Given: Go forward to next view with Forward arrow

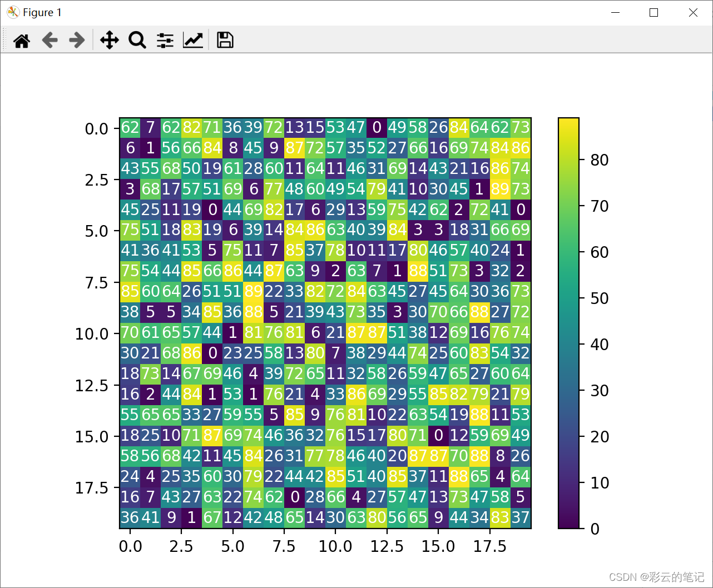Looking at the screenshot, I should click(x=77, y=40).
